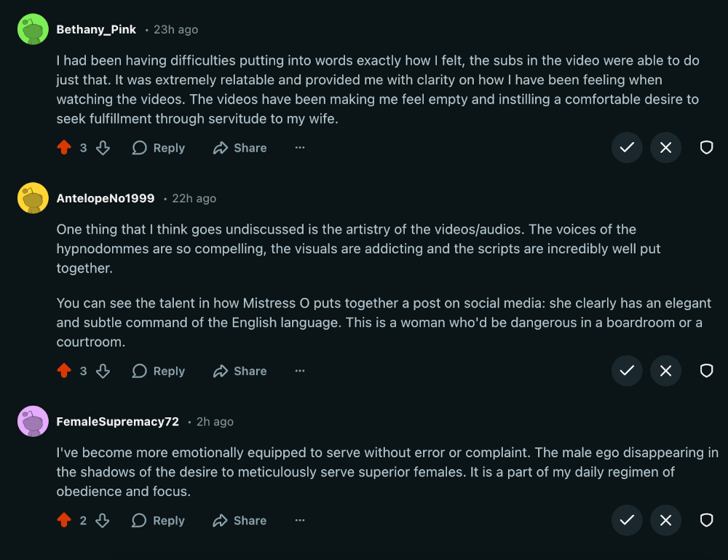Approve AntelopeNo1999's comment with checkmark
The image size is (728, 560).
627,371
